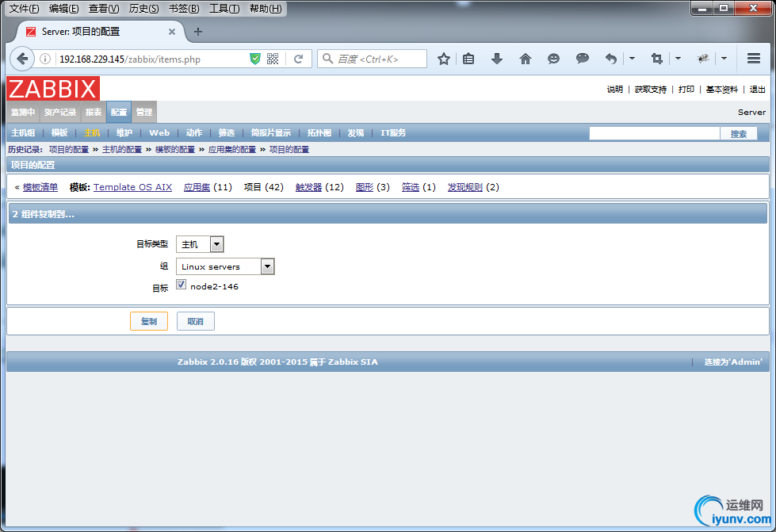The height and width of the screenshot is (532, 776).
Task: Expand dropdown arrow next to crop icon
Action: pos(678,59)
